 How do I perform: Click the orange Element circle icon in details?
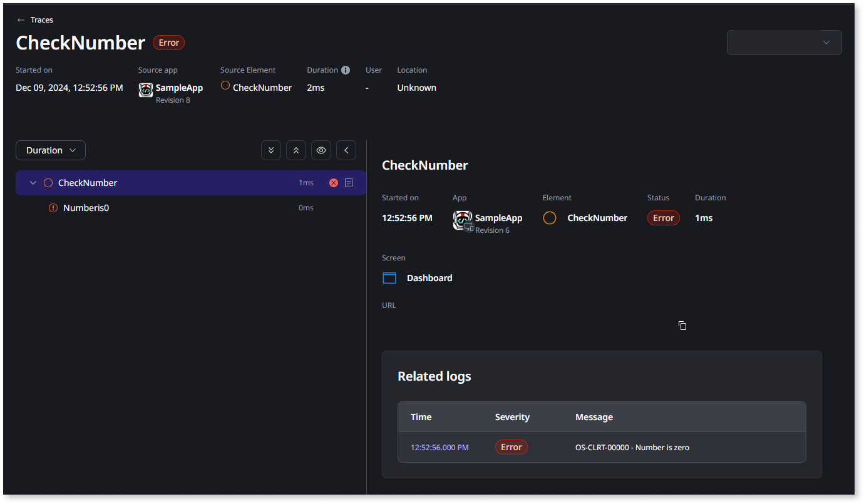click(x=550, y=218)
